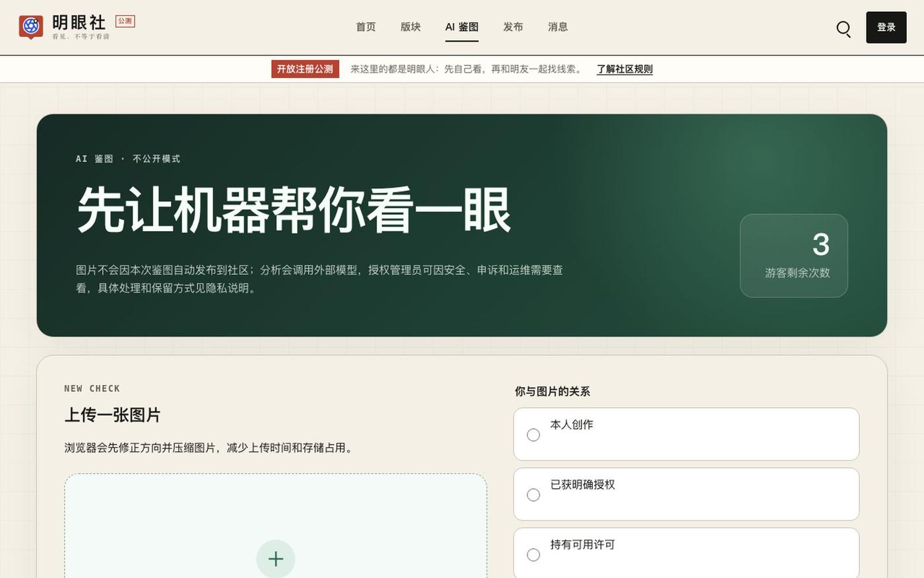Choose the 持有可用许可 radio option
The width and height of the screenshot is (924, 578).
(533, 555)
